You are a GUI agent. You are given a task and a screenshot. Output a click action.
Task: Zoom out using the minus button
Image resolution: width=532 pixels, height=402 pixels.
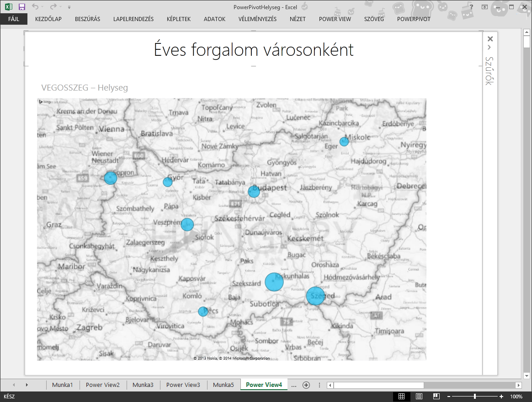(x=449, y=396)
